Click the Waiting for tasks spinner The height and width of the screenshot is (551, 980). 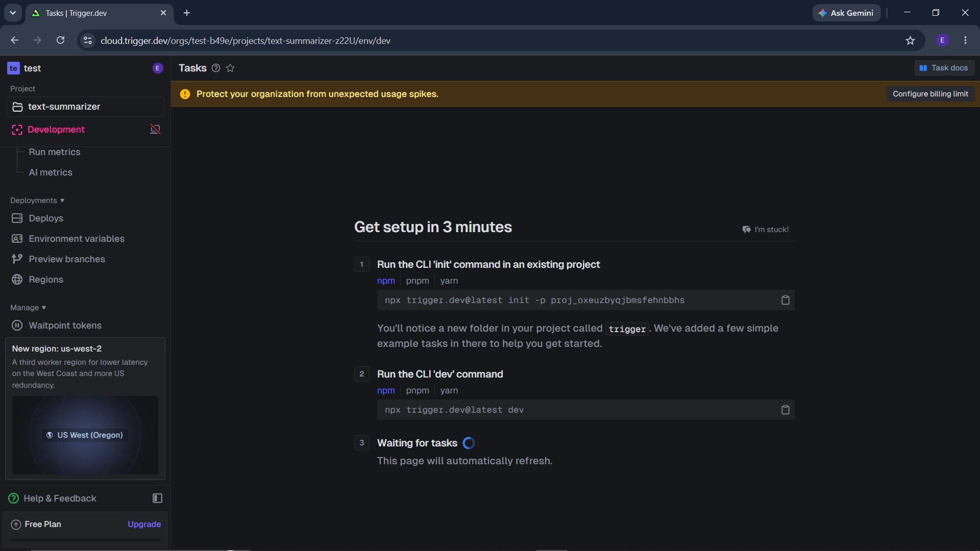click(x=469, y=443)
